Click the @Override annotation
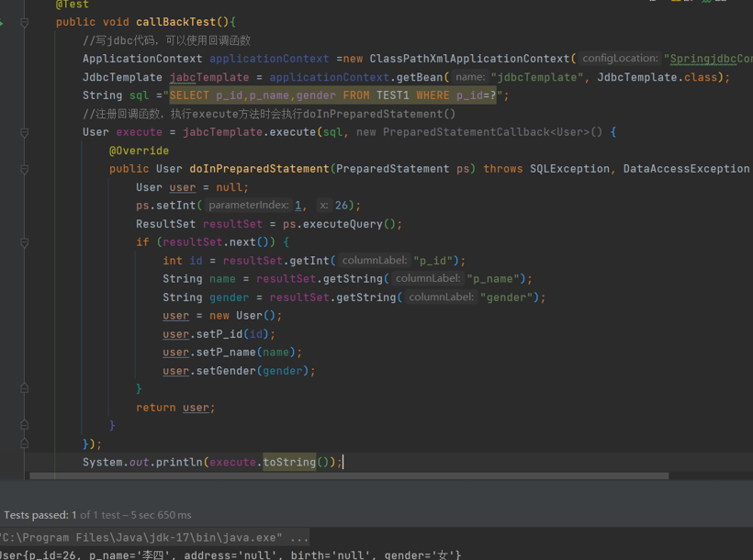 (x=139, y=151)
